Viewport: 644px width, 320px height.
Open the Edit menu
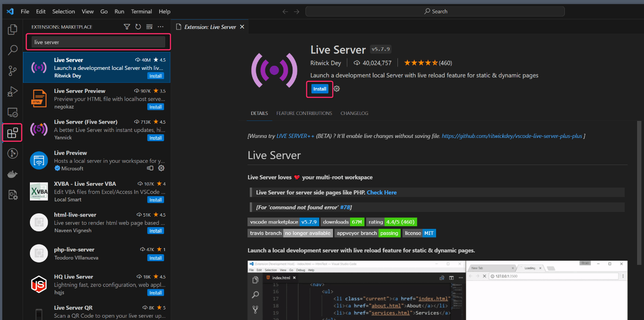(x=40, y=11)
